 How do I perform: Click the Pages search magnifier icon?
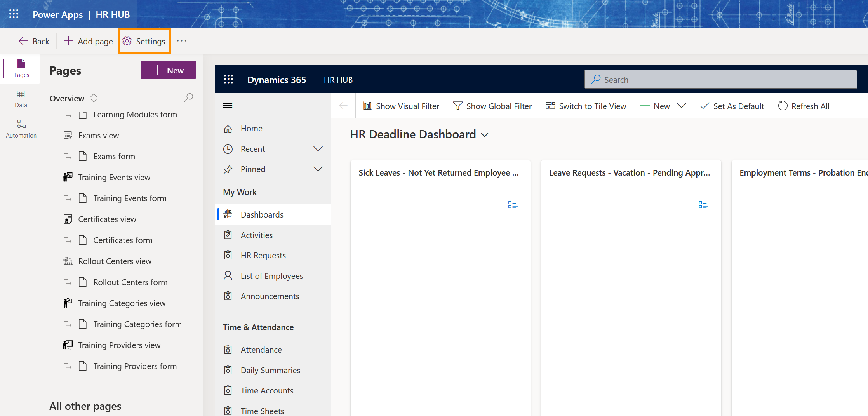188,98
